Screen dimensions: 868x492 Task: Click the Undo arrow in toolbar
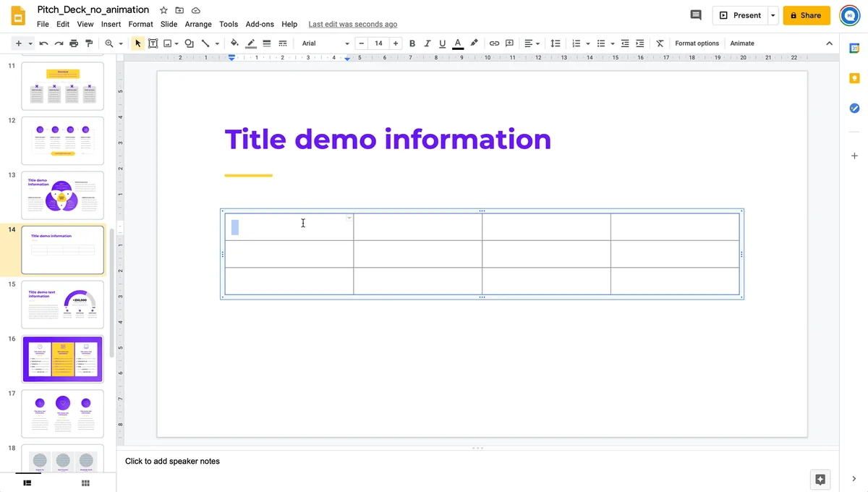44,43
